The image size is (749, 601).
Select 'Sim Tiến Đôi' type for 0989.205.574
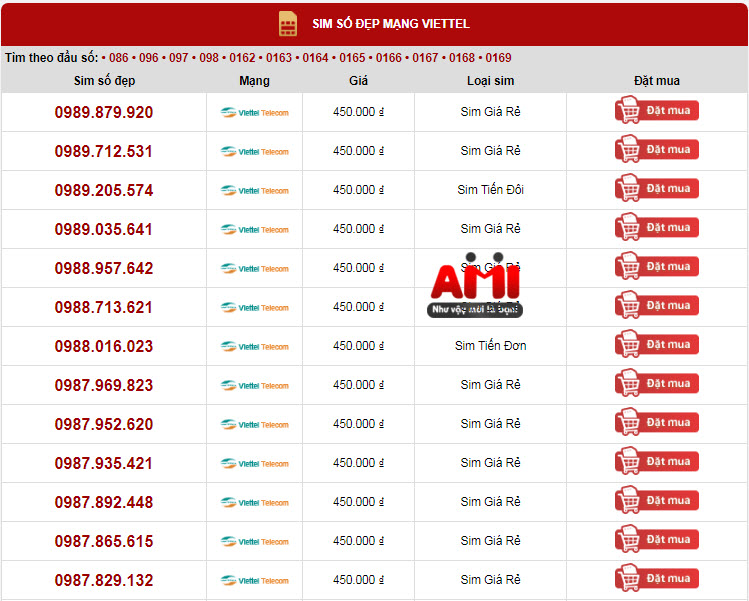coord(491,190)
